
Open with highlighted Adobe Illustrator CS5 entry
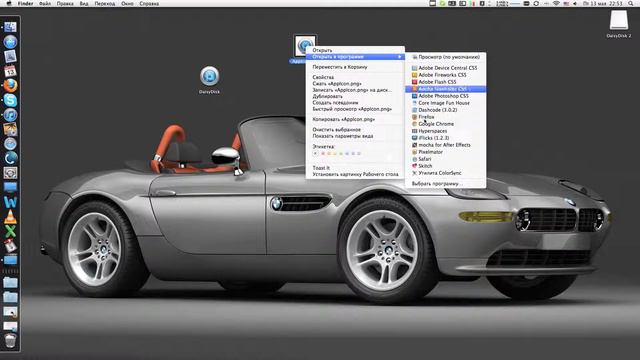click(x=446, y=89)
